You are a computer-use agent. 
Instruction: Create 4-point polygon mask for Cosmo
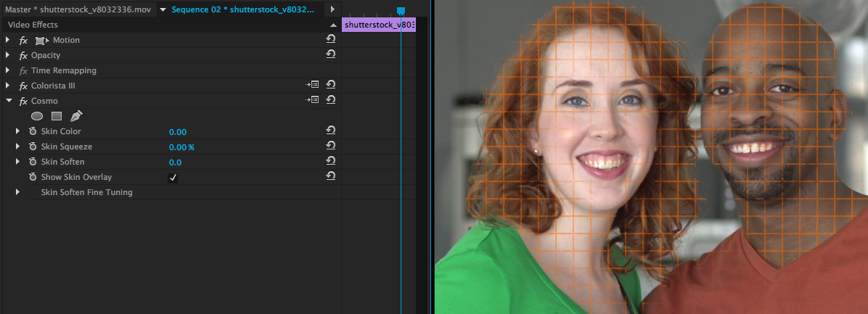[57, 116]
